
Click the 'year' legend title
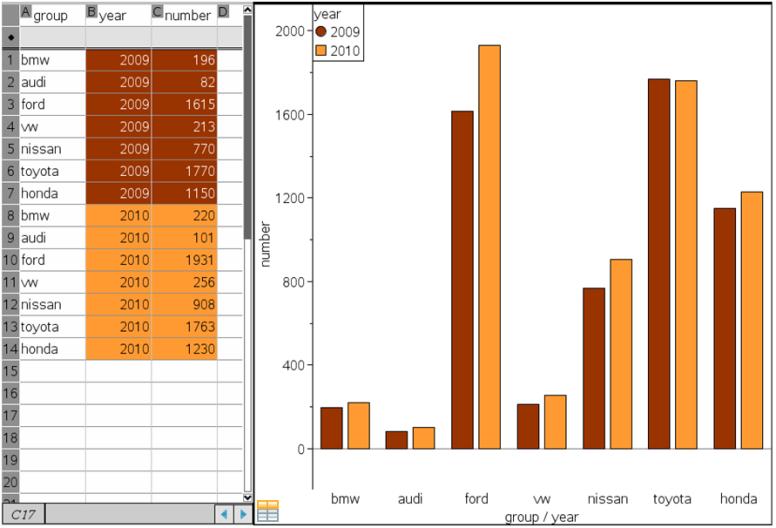[327, 14]
